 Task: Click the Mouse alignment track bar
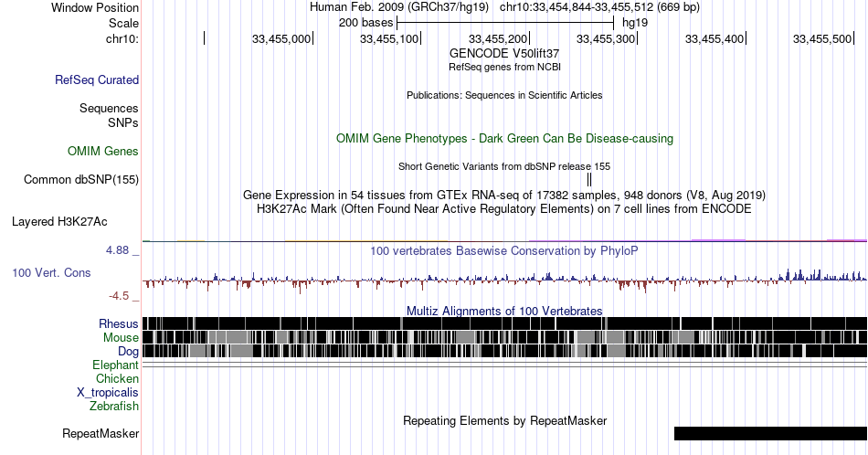click(x=505, y=338)
